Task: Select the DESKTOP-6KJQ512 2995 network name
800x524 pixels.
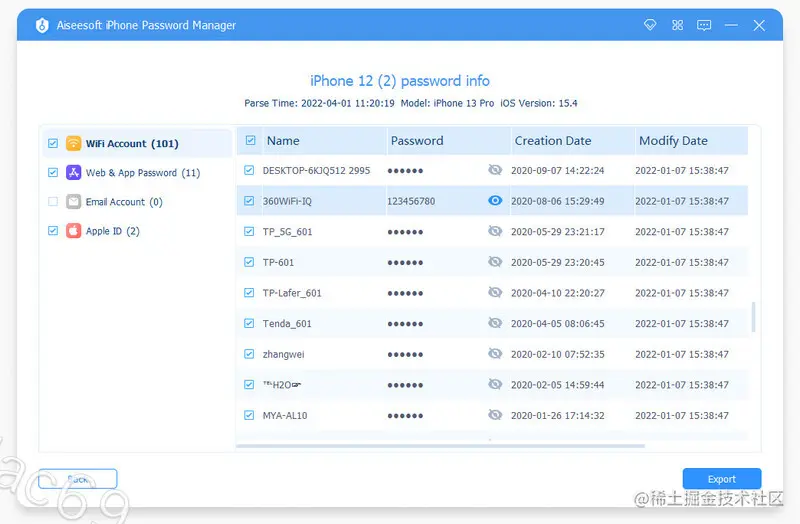Action: point(316,170)
